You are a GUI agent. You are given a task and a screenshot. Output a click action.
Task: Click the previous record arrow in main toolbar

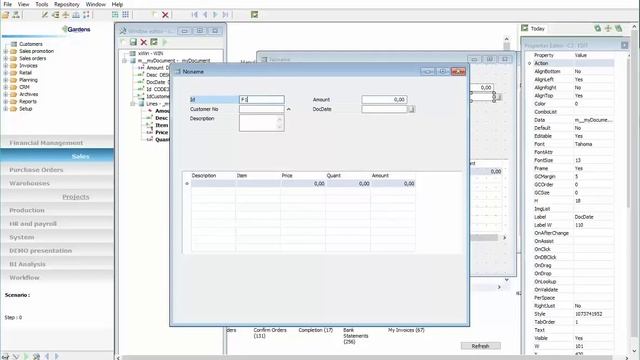pos(205,15)
